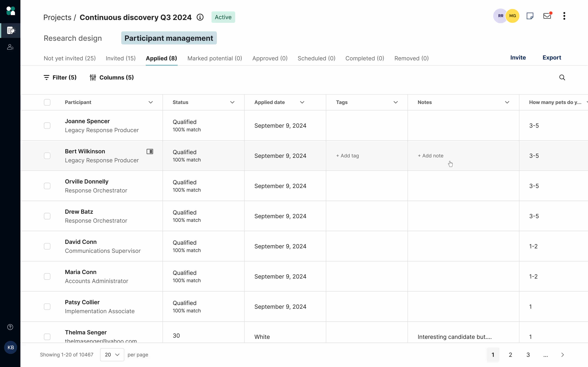Click the project info icon beside title
588x367 pixels.
tap(200, 17)
